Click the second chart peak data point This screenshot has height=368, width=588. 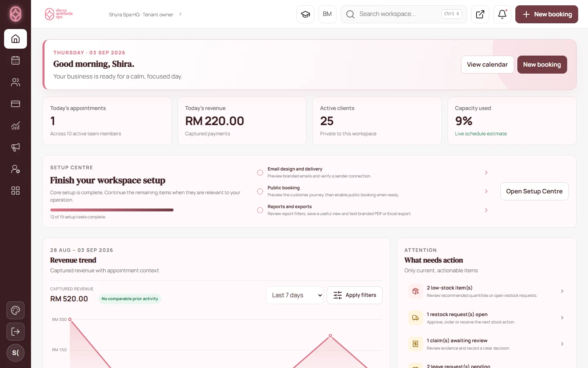330,336
